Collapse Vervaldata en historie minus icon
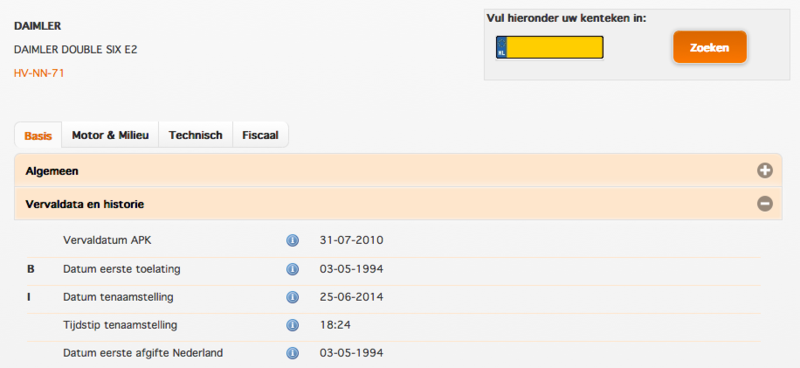Image resolution: width=800 pixels, height=368 pixels. click(x=764, y=204)
